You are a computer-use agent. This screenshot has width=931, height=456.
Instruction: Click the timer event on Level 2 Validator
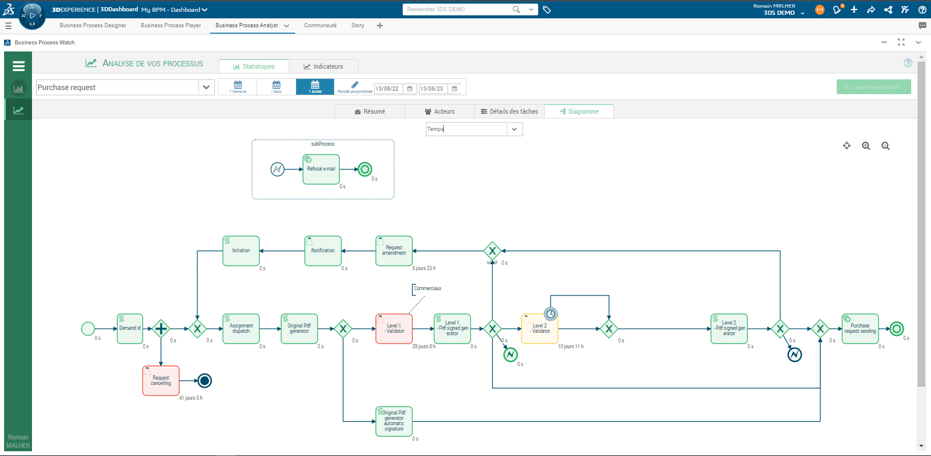point(552,313)
